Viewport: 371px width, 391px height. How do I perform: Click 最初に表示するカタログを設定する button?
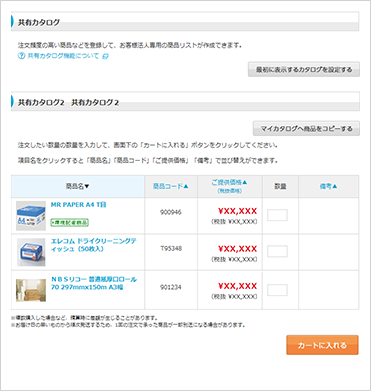(x=304, y=69)
